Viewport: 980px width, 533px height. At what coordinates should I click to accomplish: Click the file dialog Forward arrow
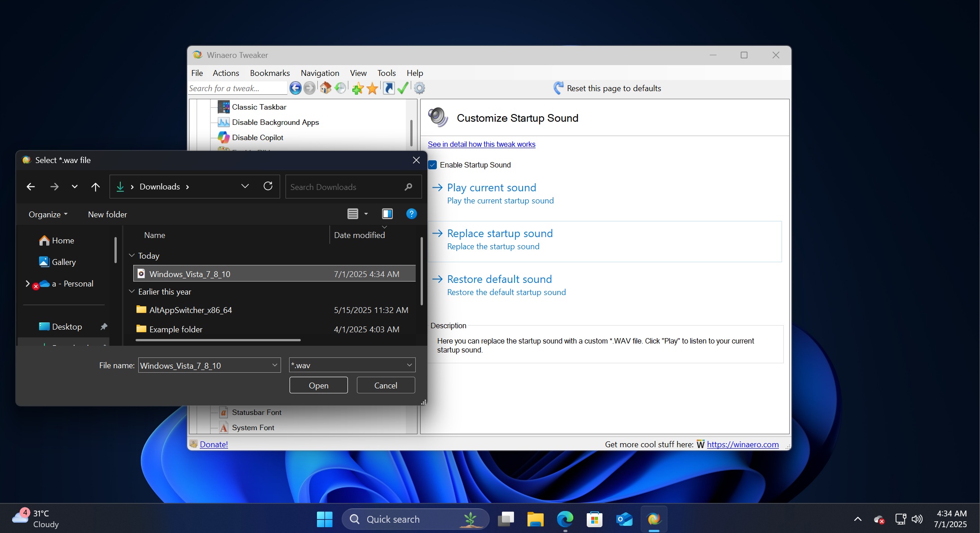[54, 187]
